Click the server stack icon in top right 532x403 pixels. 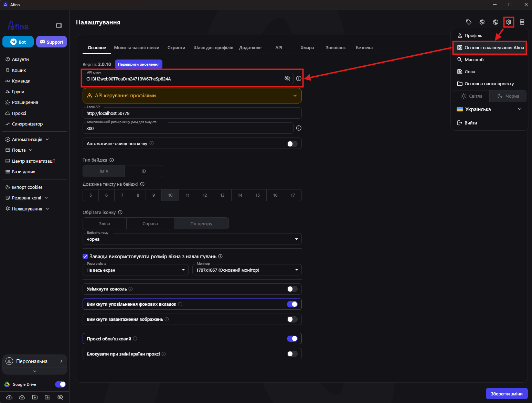pos(522,22)
